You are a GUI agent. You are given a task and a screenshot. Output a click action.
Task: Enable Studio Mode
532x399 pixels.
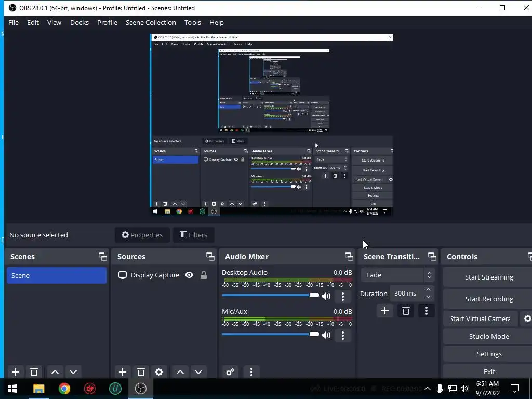pos(487,336)
